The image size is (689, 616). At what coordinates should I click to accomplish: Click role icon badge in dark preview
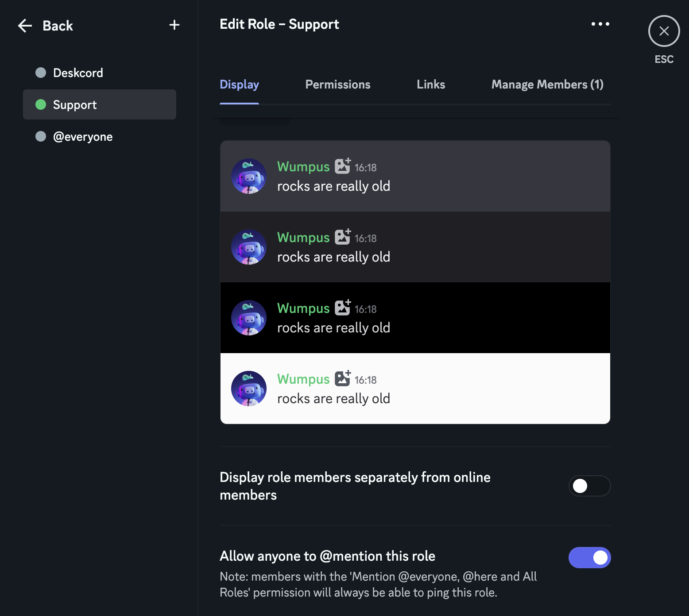[343, 237]
